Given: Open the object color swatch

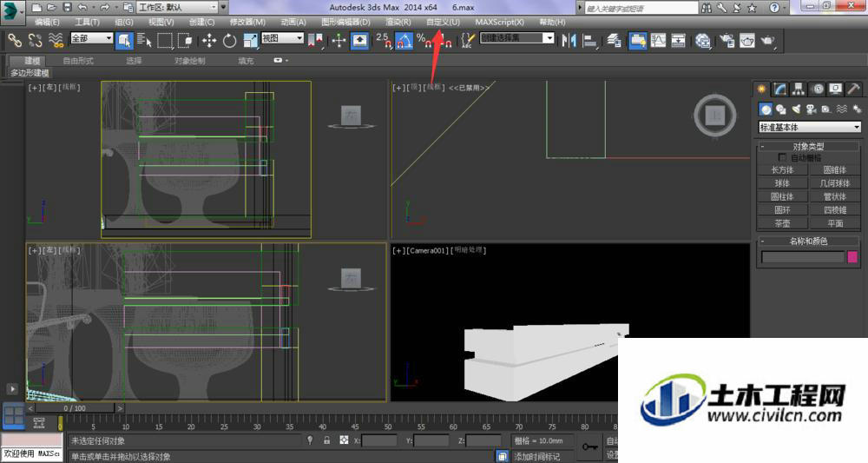Looking at the screenshot, I should (x=852, y=257).
